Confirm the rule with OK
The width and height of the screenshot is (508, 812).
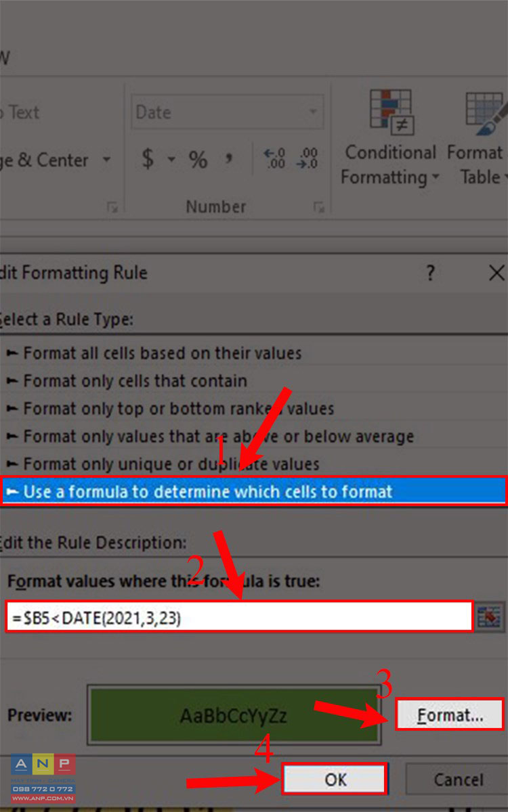pos(335,780)
